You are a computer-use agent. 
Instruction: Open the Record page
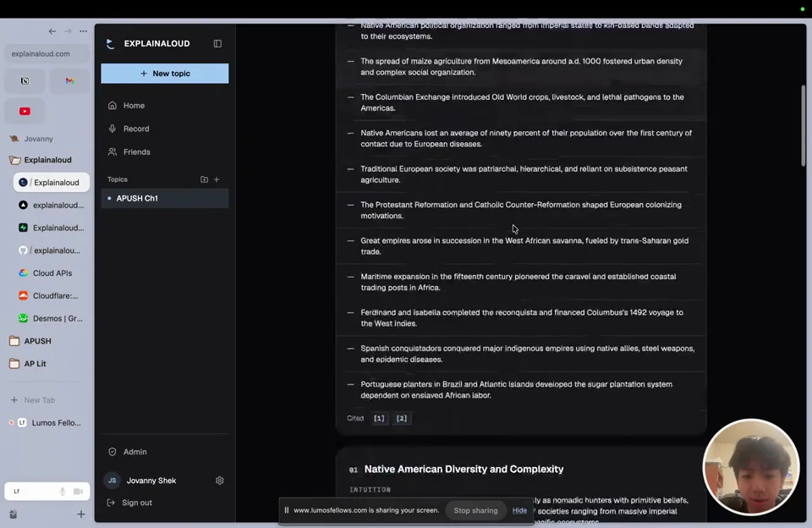click(165, 129)
